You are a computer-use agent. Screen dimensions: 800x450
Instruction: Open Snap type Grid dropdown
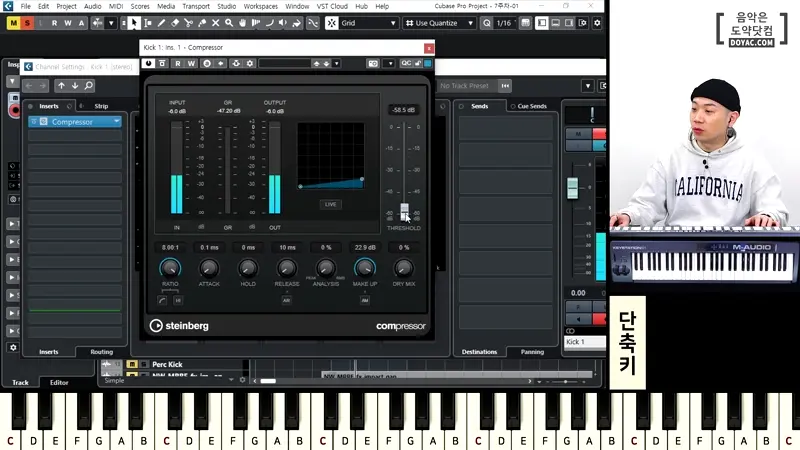tap(368, 23)
